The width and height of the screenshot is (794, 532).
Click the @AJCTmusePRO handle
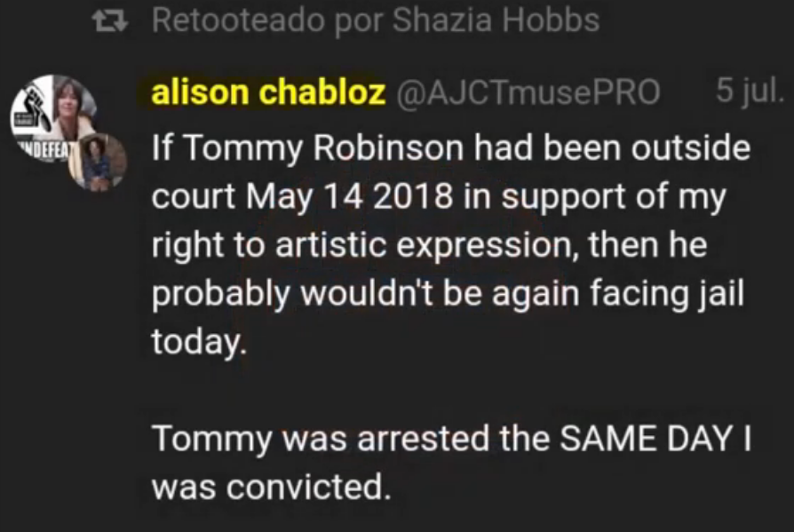click(x=528, y=92)
